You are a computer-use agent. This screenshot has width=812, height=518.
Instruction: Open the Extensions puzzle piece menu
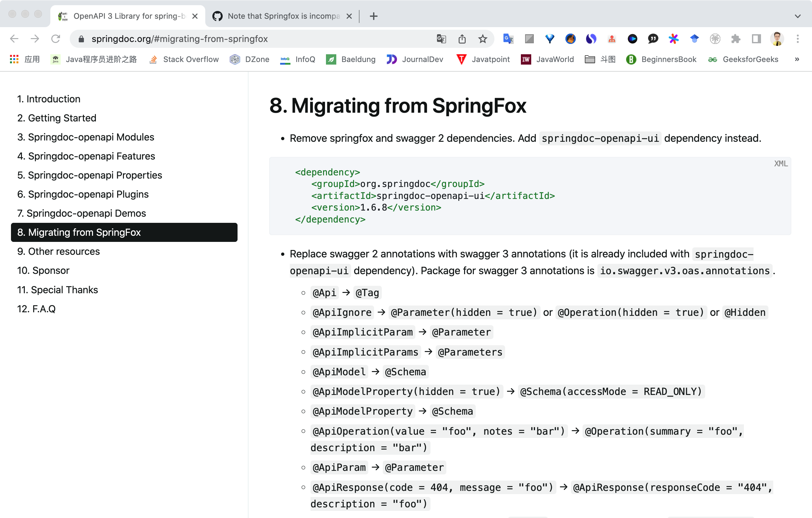736,39
